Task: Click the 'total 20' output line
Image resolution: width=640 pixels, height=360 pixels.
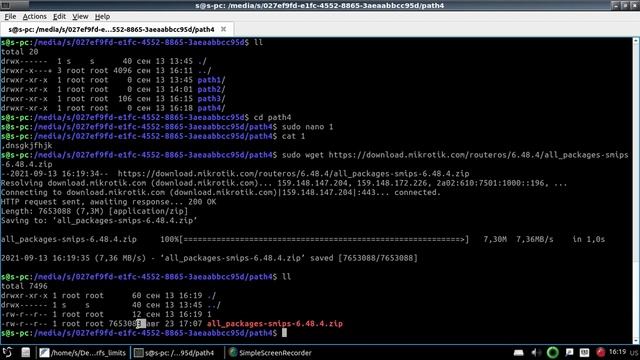Action: (20, 52)
